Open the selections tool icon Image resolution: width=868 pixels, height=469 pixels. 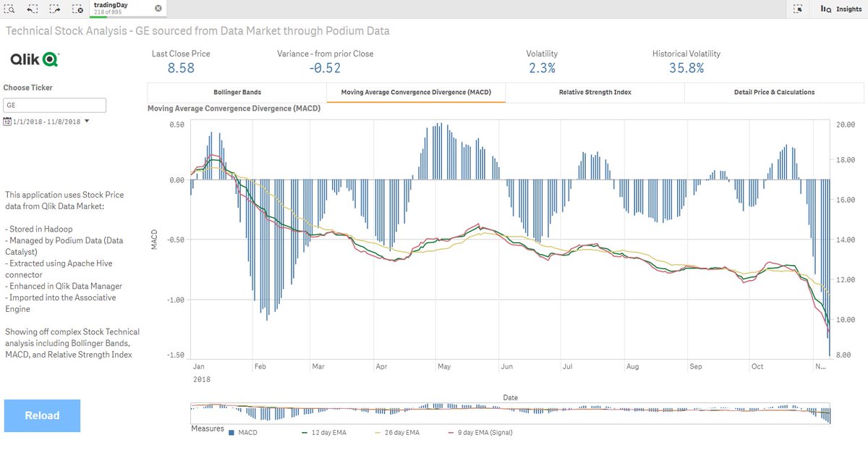(x=798, y=9)
